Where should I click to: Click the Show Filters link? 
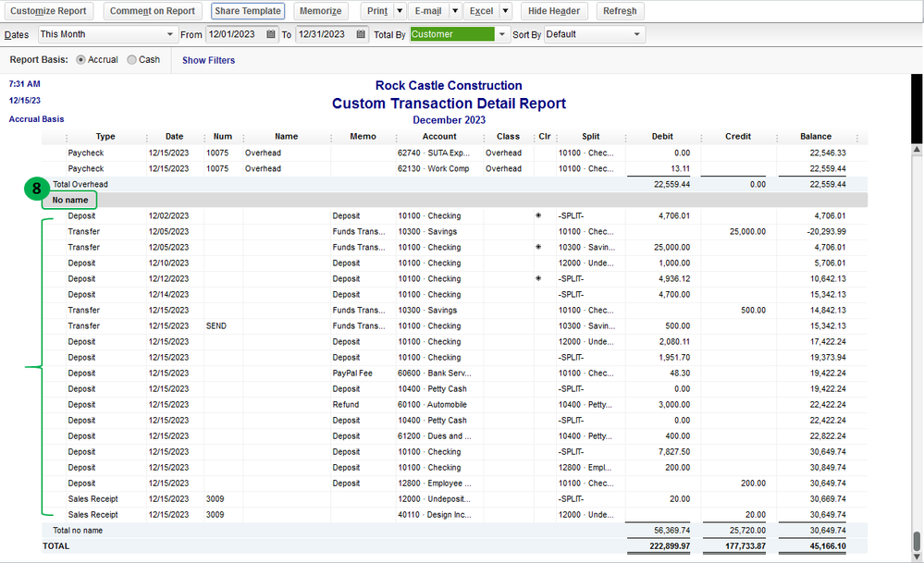(x=208, y=60)
